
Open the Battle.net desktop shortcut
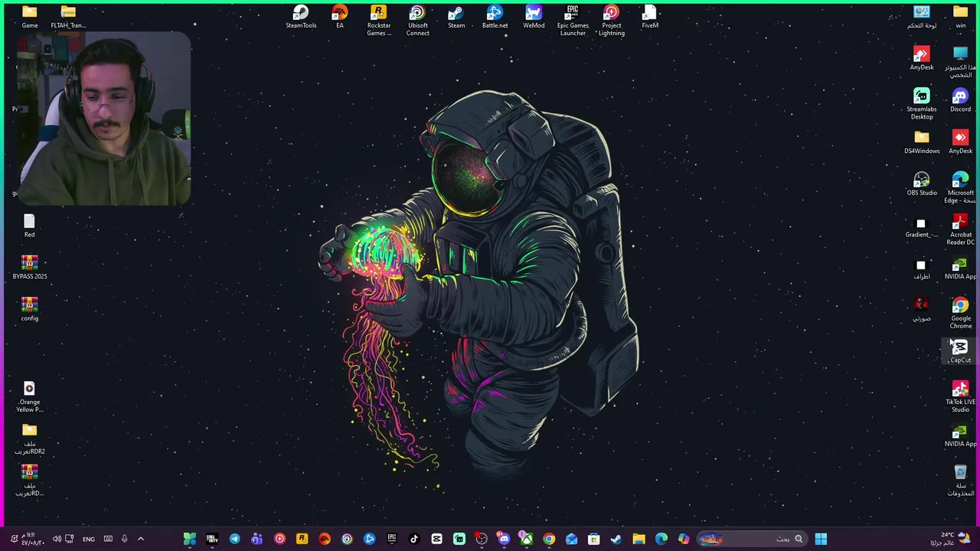495,17
